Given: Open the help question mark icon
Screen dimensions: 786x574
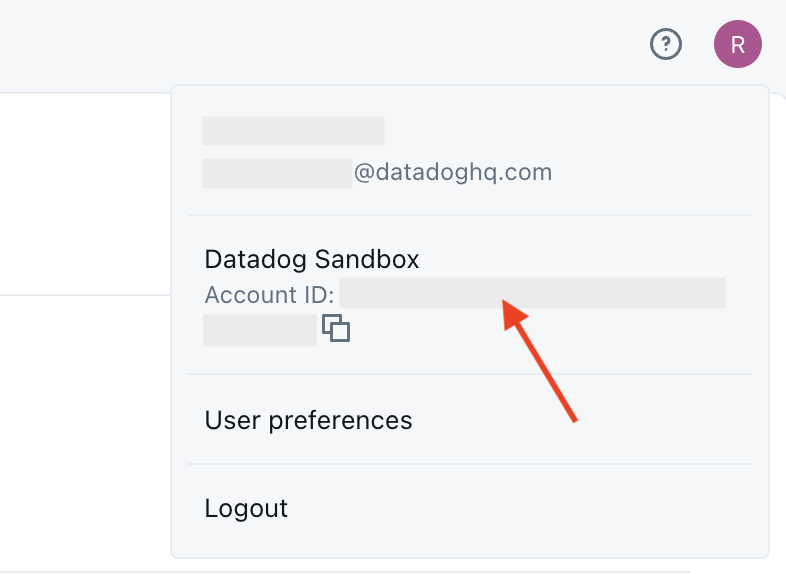Looking at the screenshot, I should (666, 44).
